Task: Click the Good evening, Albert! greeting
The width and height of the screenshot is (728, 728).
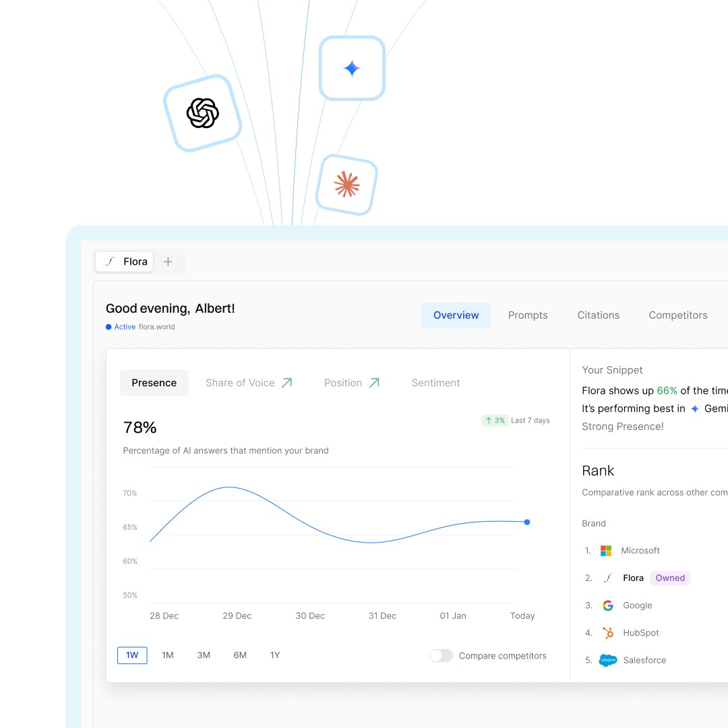Action: click(x=171, y=308)
